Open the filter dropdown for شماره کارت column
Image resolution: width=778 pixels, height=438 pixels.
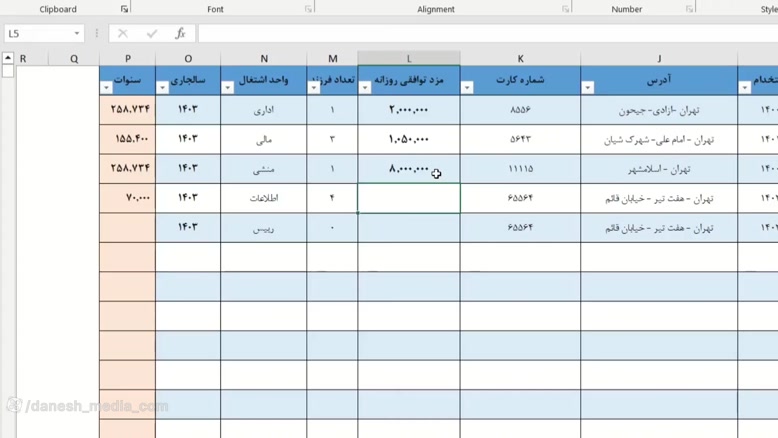coord(467,87)
